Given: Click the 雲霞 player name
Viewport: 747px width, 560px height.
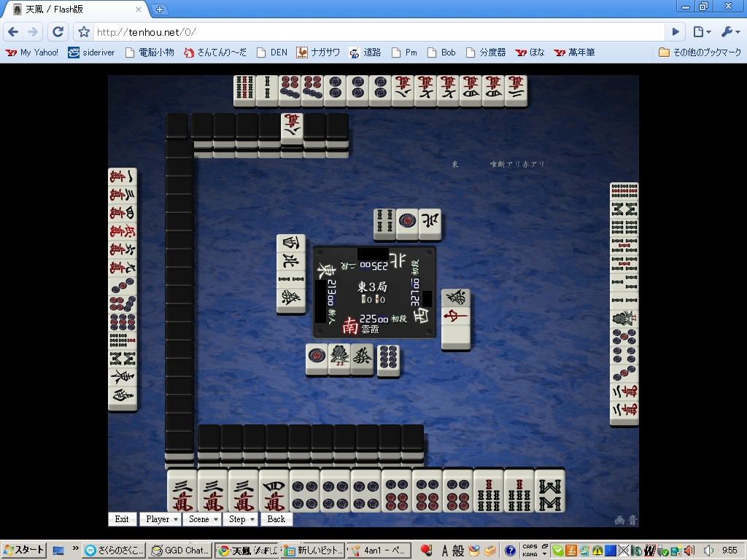Looking at the screenshot, I should (x=370, y=330).
